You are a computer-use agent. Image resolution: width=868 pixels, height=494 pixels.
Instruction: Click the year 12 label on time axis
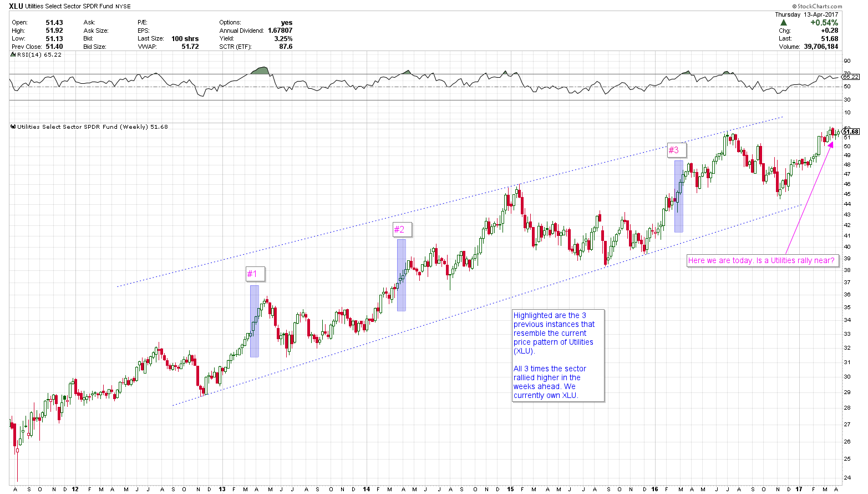pos(75,489)
